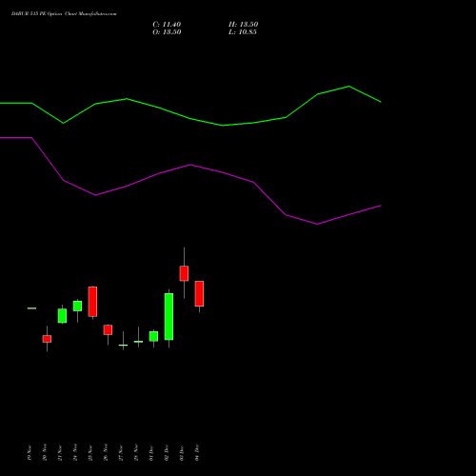Select the 28 Nov date label
The width and height of the screenshot is (476, 476).
click(x=136, y=452)
